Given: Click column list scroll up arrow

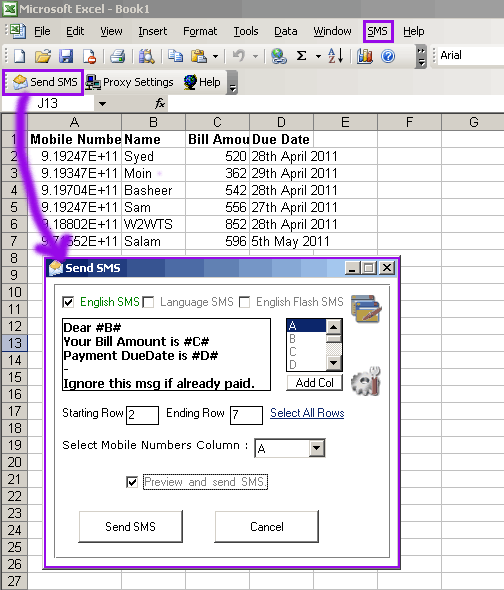Looking at the screenshot, I should click(334, 326).
